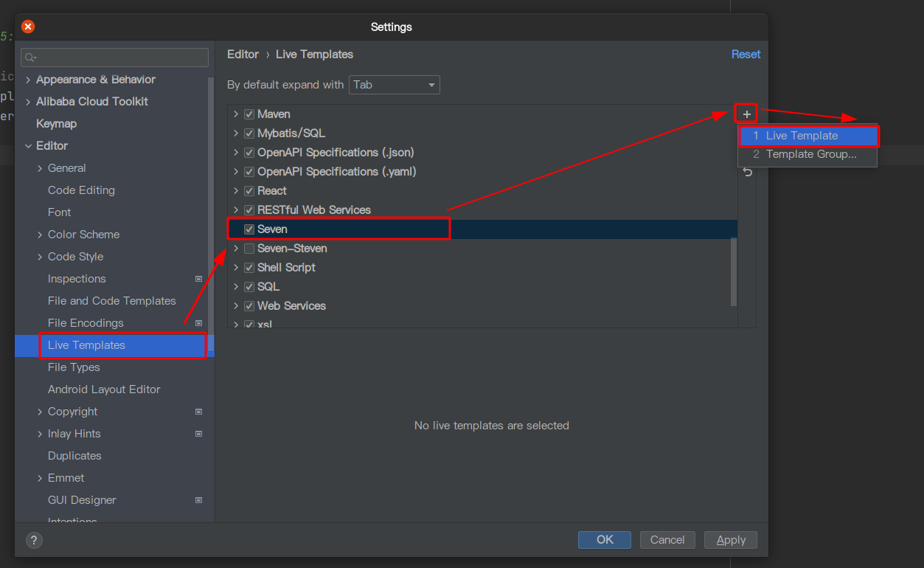The height and width of the screenshot is (568, 924).
Task: Open the help question mark icon
Action: click(x=34, y=540)
